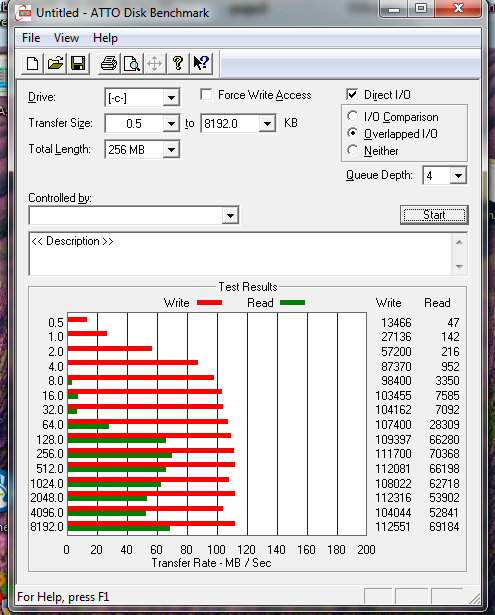Expand the Controlled by dropdown

[230, 216]
